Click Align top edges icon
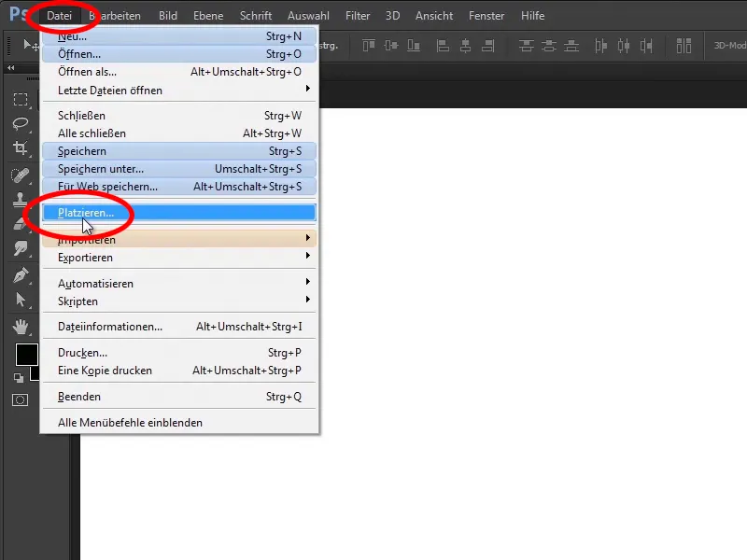747x560 pixels. (x=369, y=46)
